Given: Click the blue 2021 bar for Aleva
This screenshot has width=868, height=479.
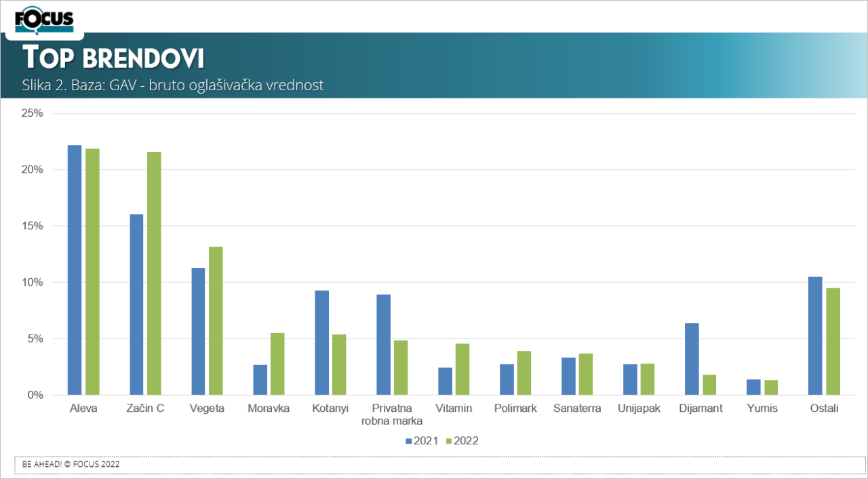Looking at the screenshot, I should point(75,270).
